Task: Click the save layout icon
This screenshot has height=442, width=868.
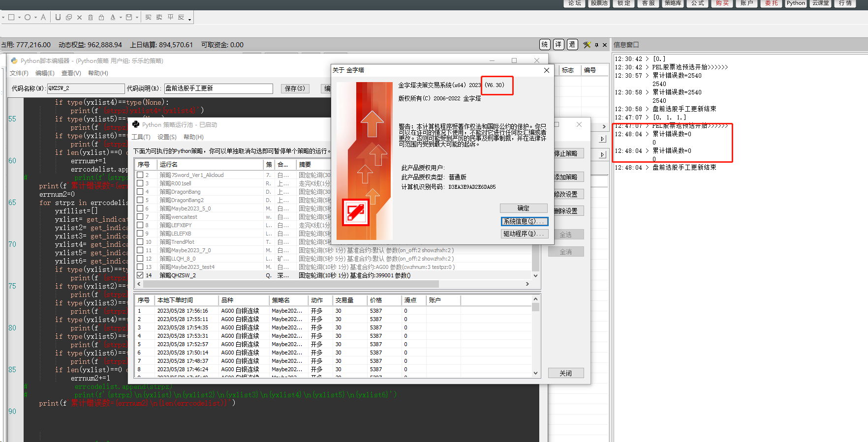Action: (x=129, y=17)
